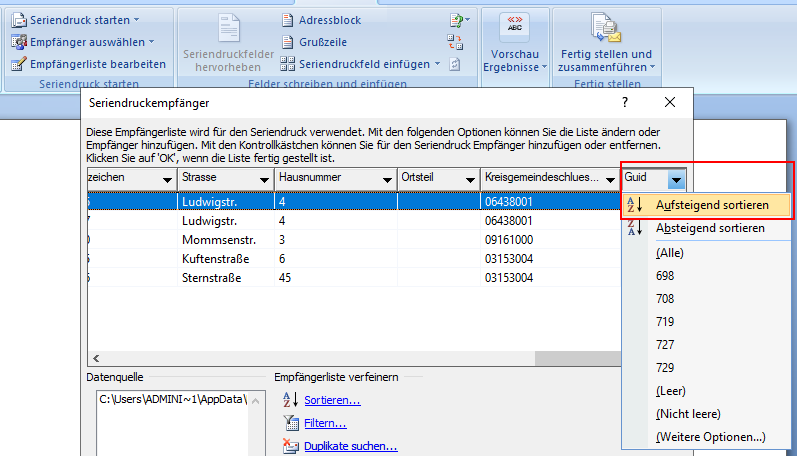797x456 pixels.
Task: Select the (Weitere Optionen...) entry
Action: coord(710,437)
